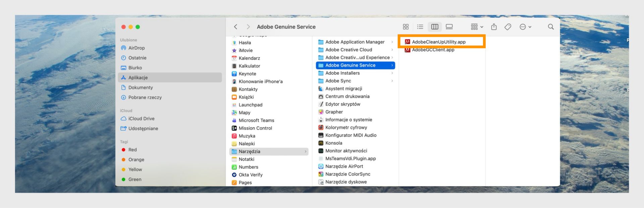Expand Adobe Installers folder chevron
Screen dimensions: 644x208
pos(392,73)
